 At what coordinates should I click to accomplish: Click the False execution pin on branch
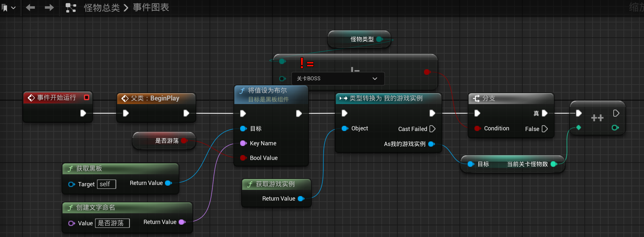pos(544,129)
